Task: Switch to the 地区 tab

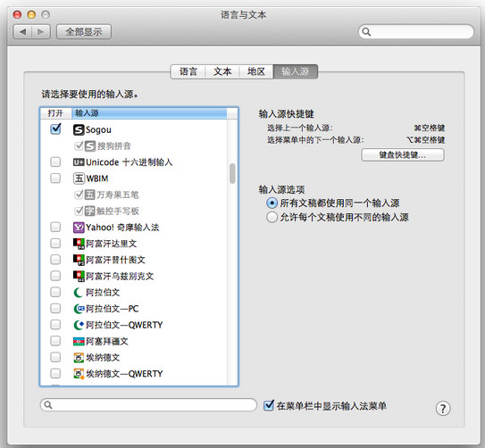Action: [x=256, y=71]
